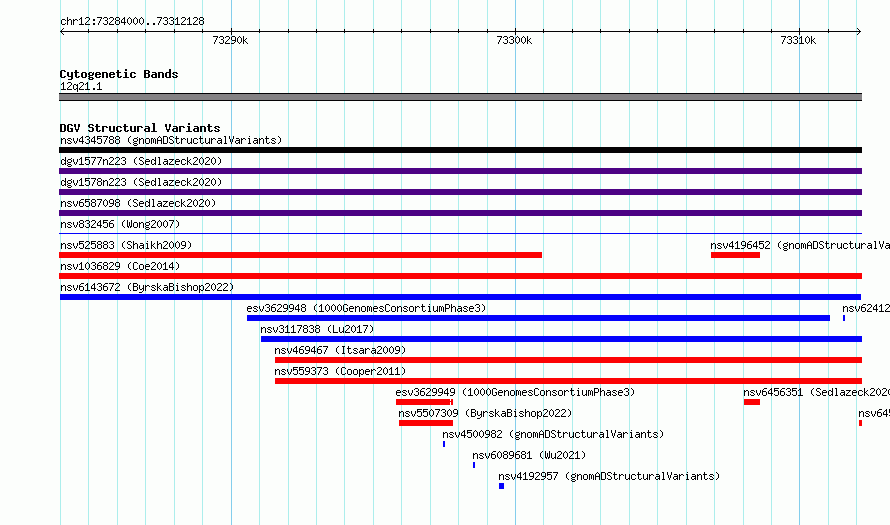890x525 pixels.
Task: Select the red nsv5507309 ByrskaBishop2022 bar
Action: pos(426,423)
